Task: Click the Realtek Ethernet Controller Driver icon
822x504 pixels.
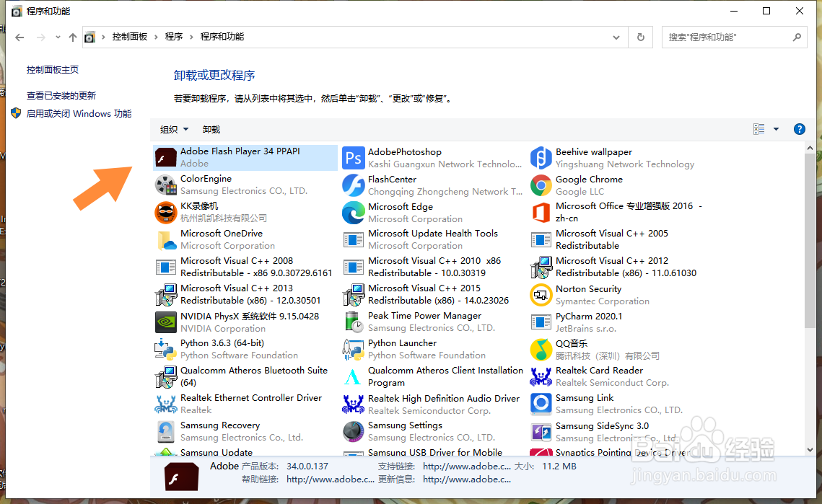Action: coord(166,404)
